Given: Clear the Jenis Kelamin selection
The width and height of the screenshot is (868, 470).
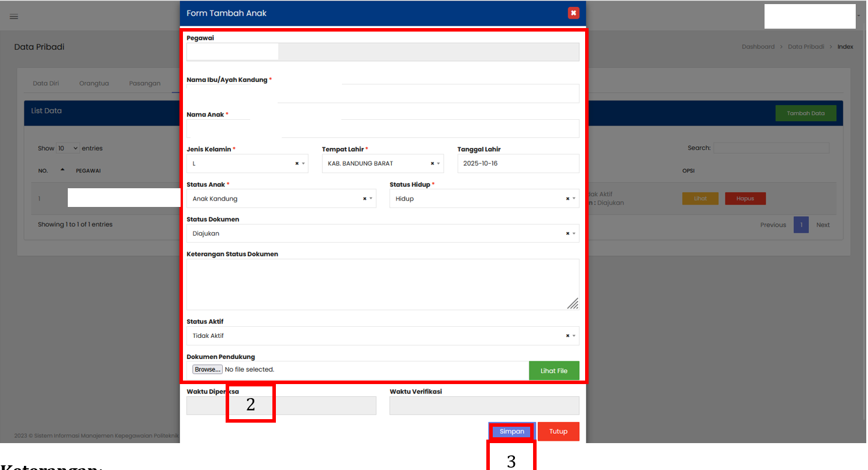Looking at the screenshot, I should pos(297,164).
